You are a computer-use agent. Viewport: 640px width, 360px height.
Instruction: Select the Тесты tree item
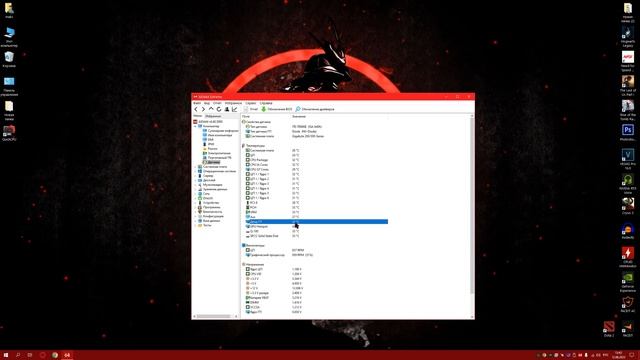[204, 225]
